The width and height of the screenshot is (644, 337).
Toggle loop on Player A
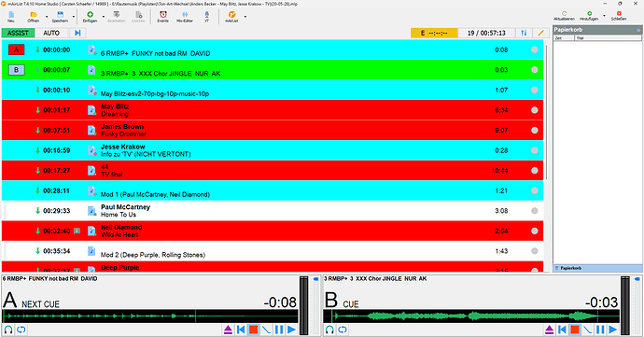(21, 330)
